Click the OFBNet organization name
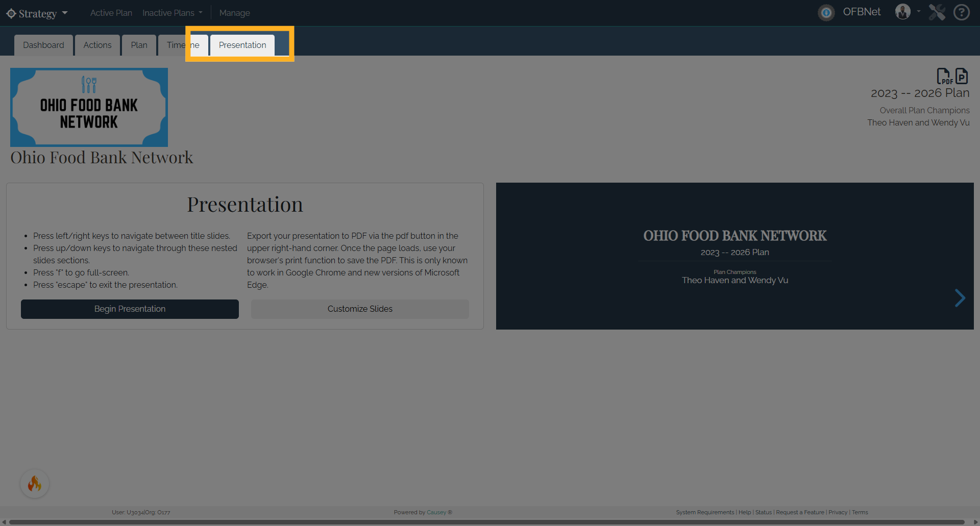This screenshot has width=980, height=526. click(862, 12)
